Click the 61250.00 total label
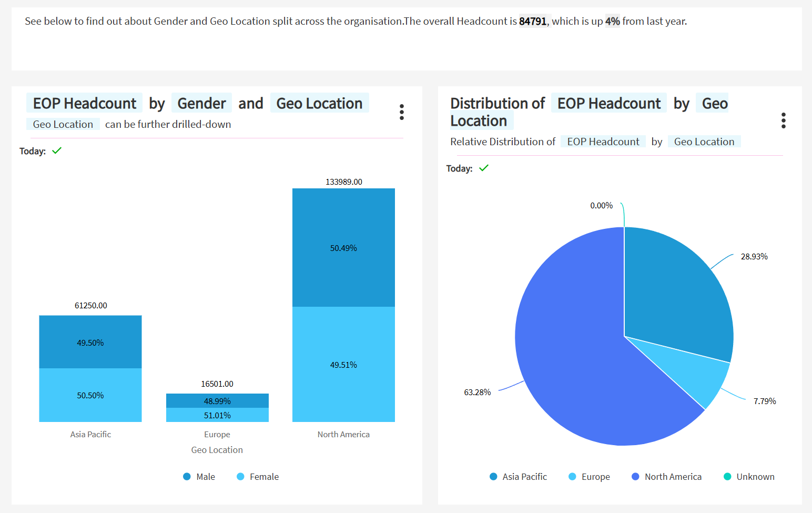 click(91, 305)
